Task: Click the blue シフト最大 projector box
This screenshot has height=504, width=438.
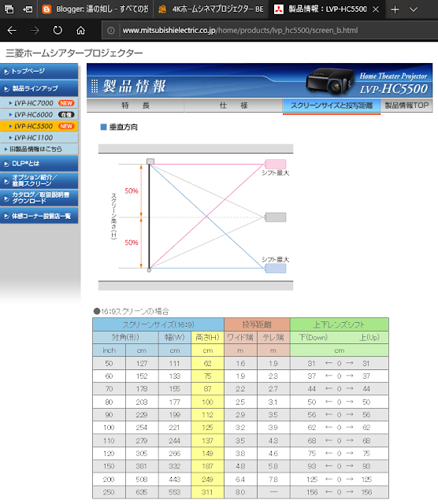Action: [276, 269]
